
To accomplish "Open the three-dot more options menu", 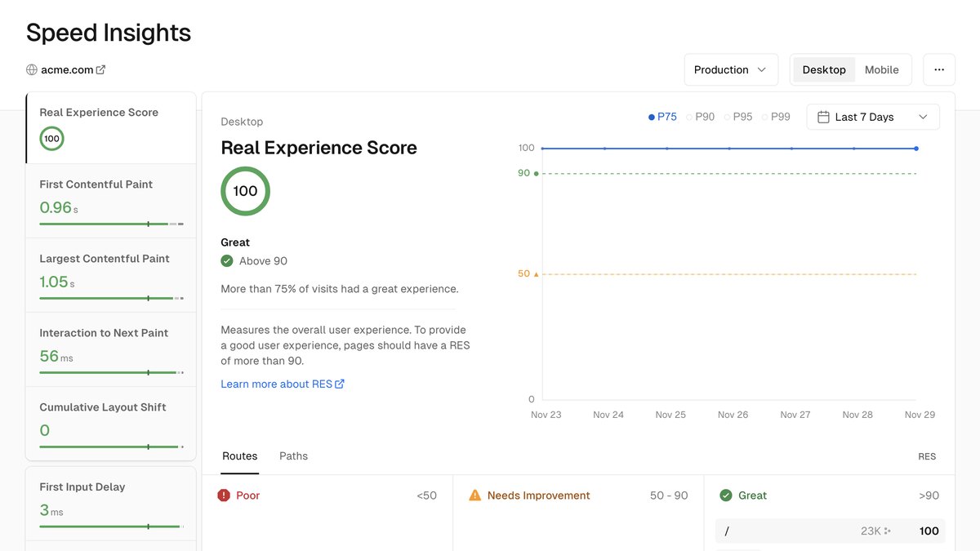I will 939,70.
